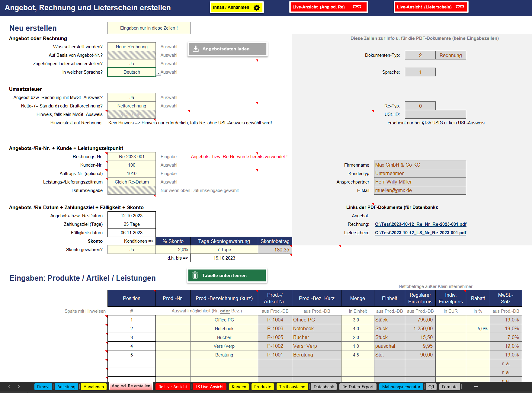
Task: Open the Mahnungsgenerator sheet tab
Action: click(401, 387)
